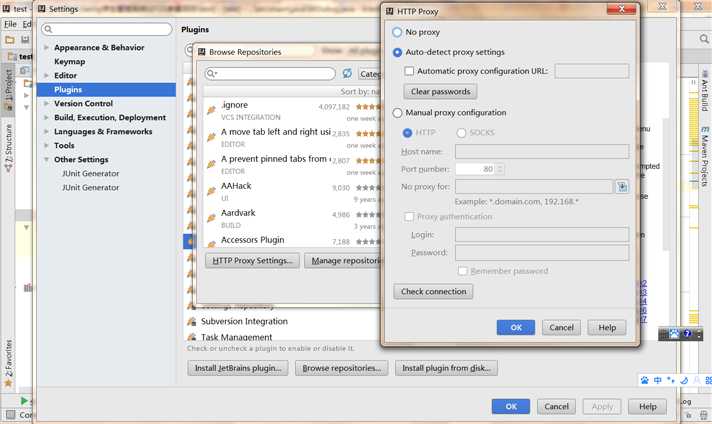712x424 pixels.
Task: Open the Maven Projects side panel
Action: (x=704, y=157)
